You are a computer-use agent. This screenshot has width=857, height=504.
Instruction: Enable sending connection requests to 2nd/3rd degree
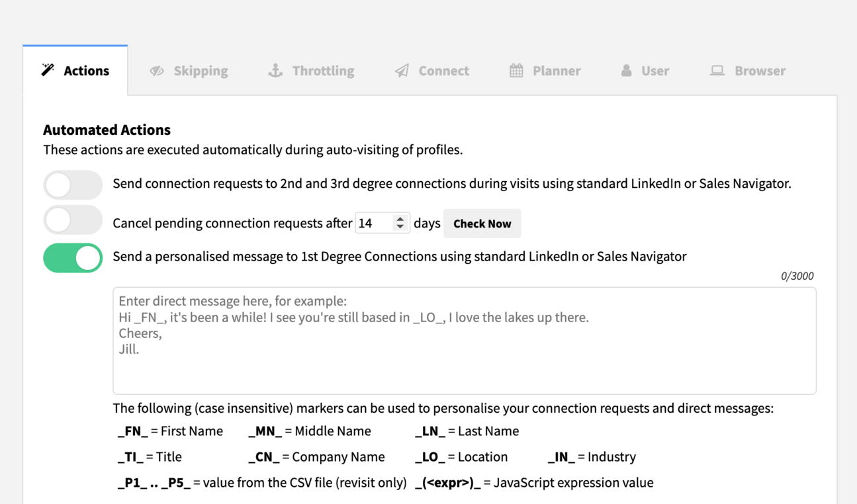(x=73, y=185)
